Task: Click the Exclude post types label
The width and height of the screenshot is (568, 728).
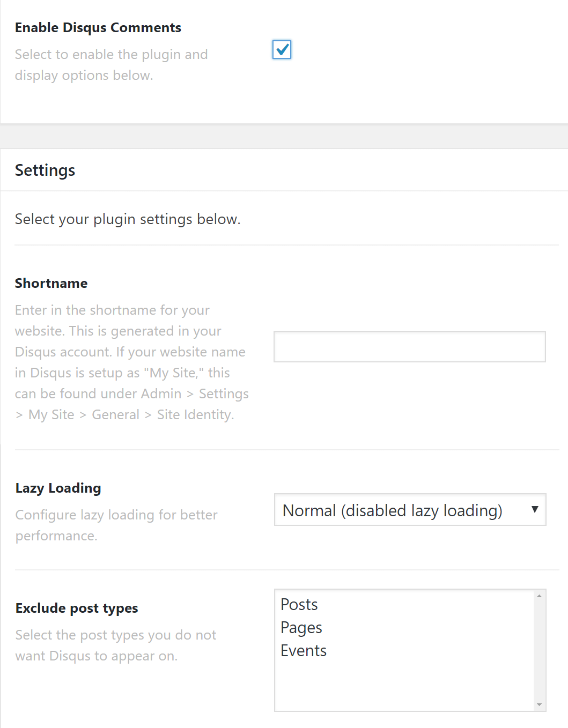Action: point(76,608)
